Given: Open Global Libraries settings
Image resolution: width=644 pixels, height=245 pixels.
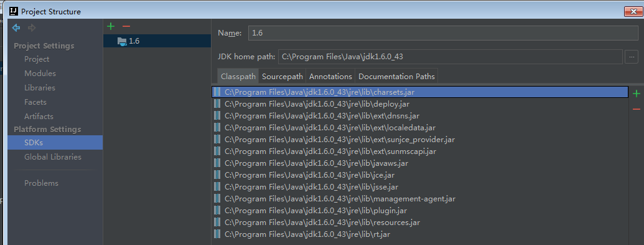Looking at the screenshot, I should click(x=55, y=157).
